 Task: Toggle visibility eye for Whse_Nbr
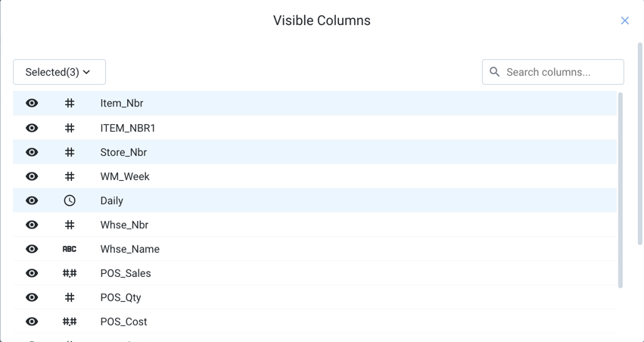(x=32, y=225)
